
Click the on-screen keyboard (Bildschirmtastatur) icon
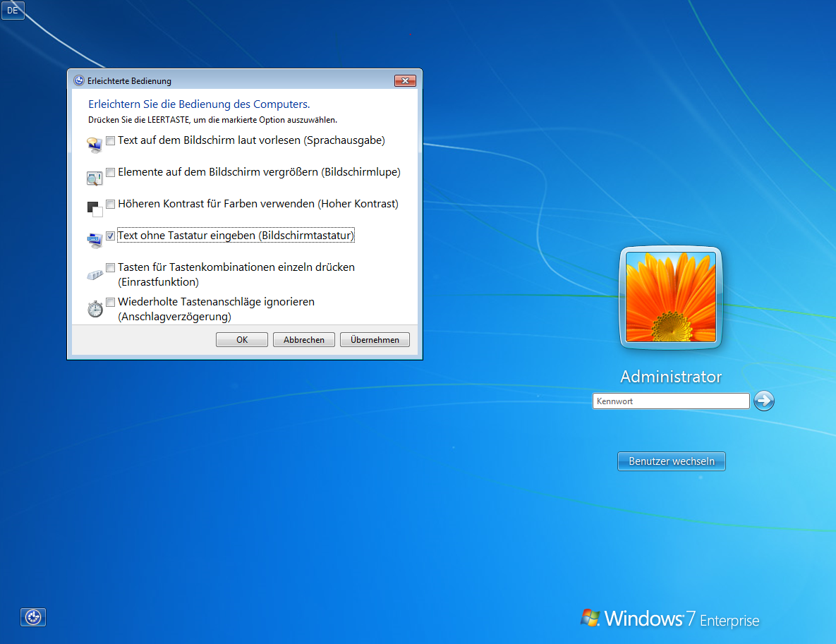[95, 241]
